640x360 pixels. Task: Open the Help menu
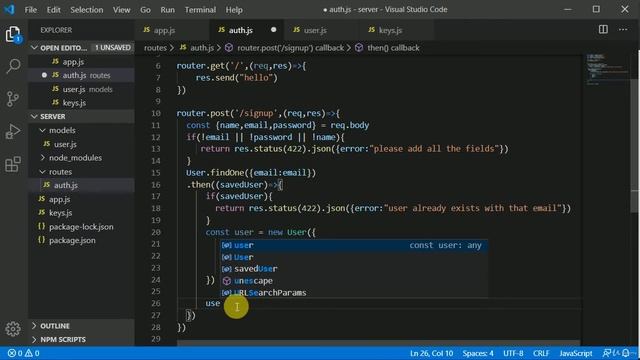(x=234, y=9)
